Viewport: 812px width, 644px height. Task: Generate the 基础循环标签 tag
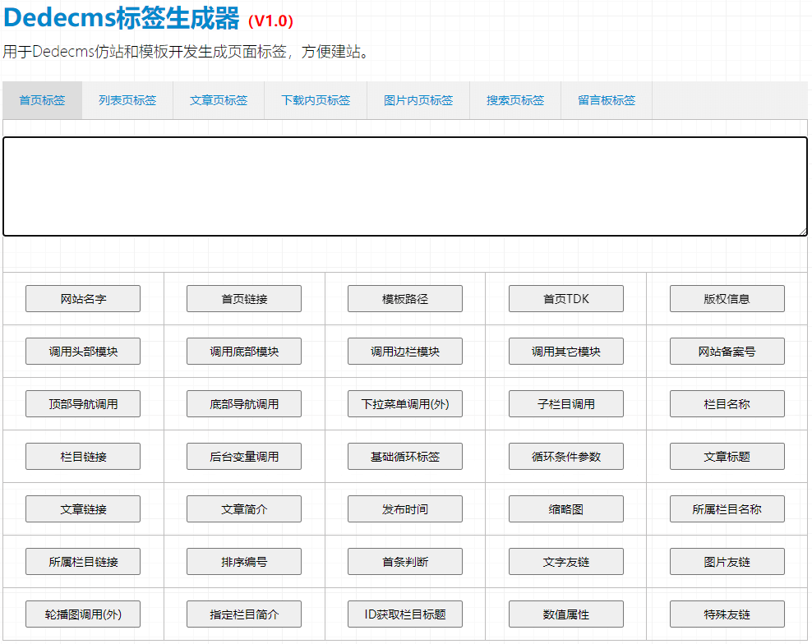405,457
